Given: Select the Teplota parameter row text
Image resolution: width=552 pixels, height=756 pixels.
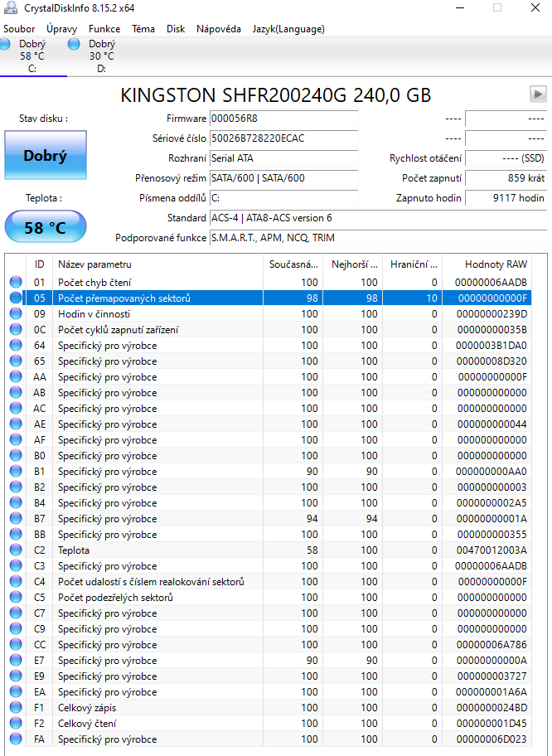Looking at the screenshot, I should (74, 550).
